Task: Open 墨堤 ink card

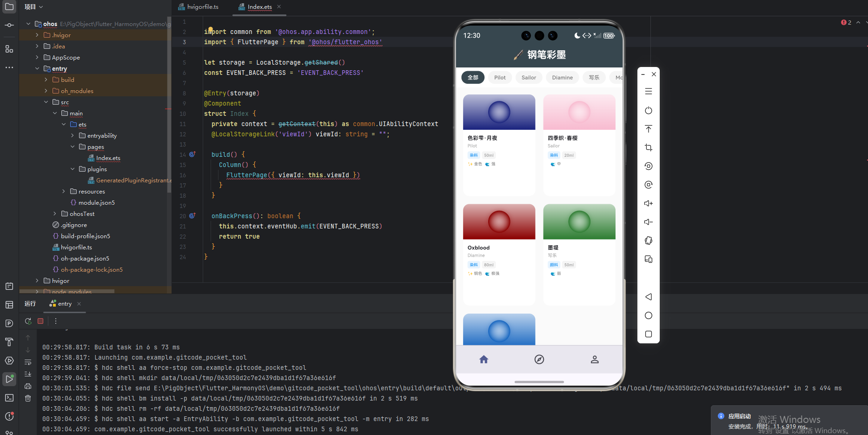Action: (579, 254)
